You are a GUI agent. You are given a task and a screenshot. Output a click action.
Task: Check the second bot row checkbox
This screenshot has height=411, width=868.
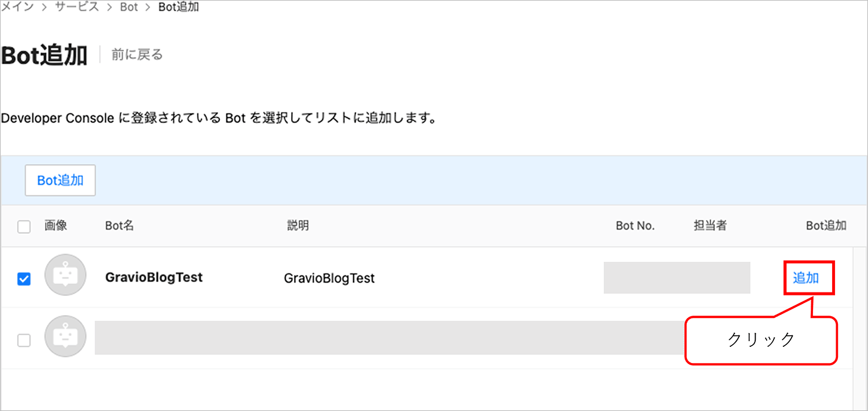(24, 341)
